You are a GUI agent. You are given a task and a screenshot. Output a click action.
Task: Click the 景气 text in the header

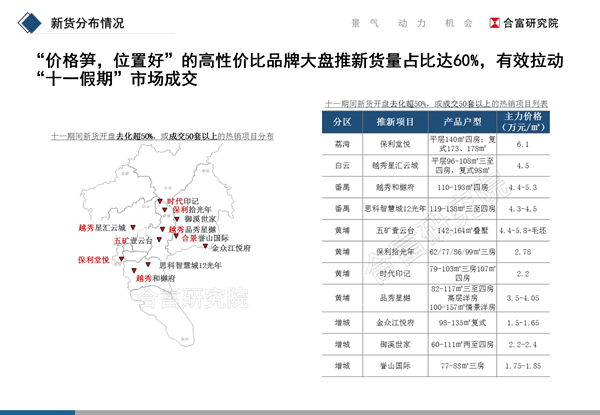(x=365, y=23)
